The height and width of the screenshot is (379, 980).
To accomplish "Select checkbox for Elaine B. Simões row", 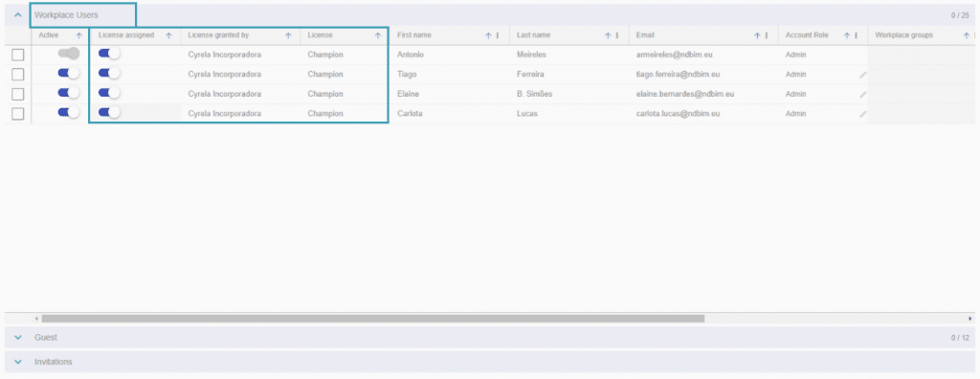I will click(18, 94).
